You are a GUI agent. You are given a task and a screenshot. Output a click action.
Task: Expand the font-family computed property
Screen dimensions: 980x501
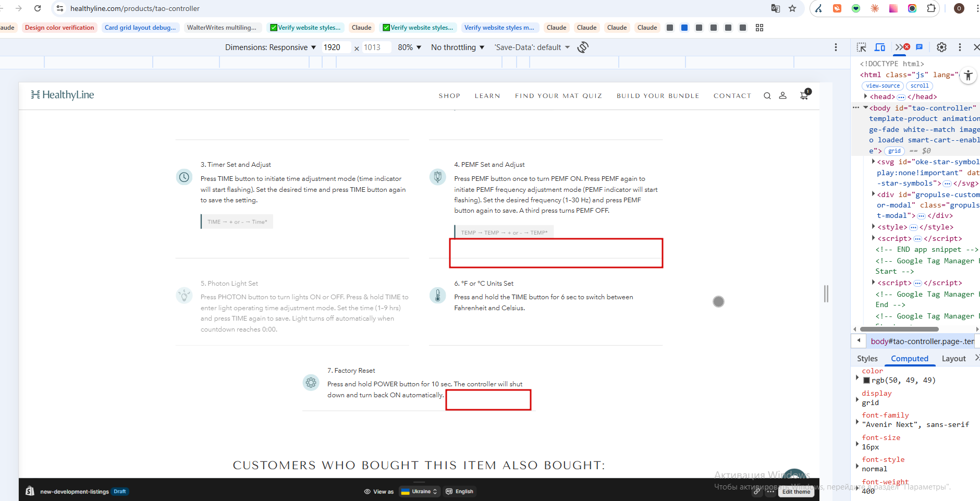[x=857, y=421]
